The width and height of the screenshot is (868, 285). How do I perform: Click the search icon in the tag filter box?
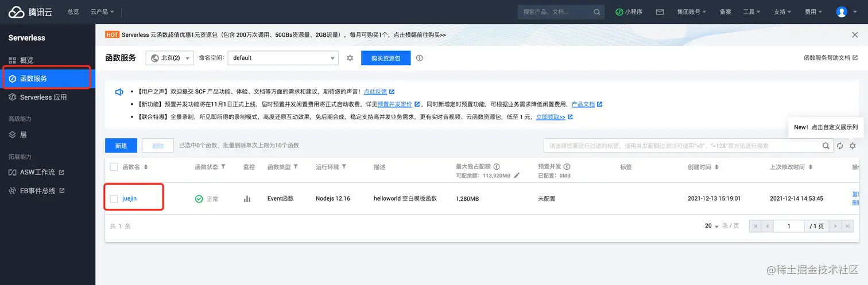(x=826, y=146)
